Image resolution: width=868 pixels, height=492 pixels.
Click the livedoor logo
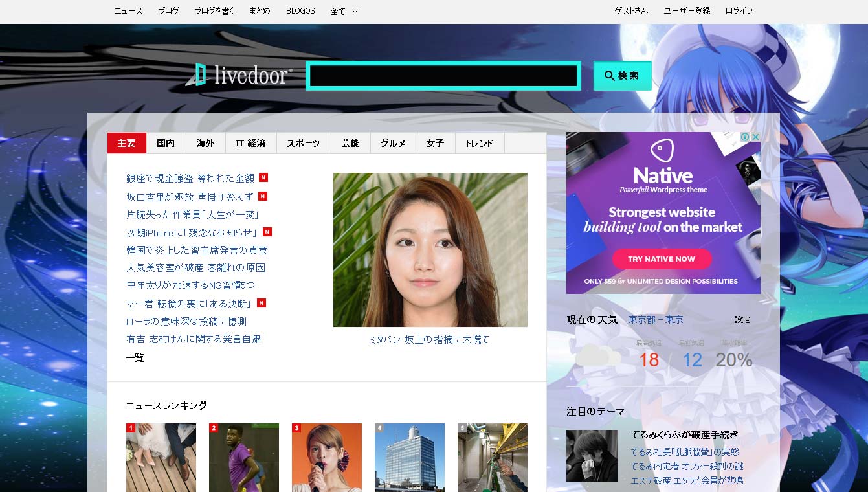pos(239,75)
